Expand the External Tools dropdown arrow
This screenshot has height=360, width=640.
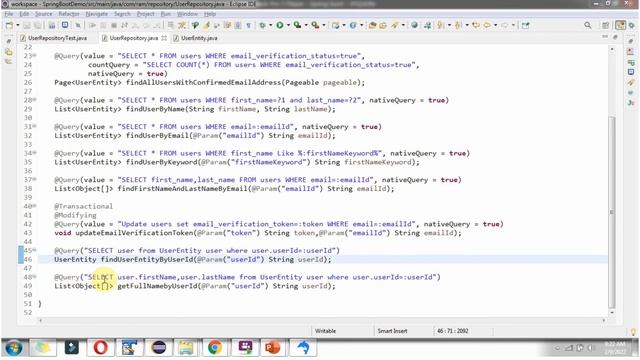324,25
